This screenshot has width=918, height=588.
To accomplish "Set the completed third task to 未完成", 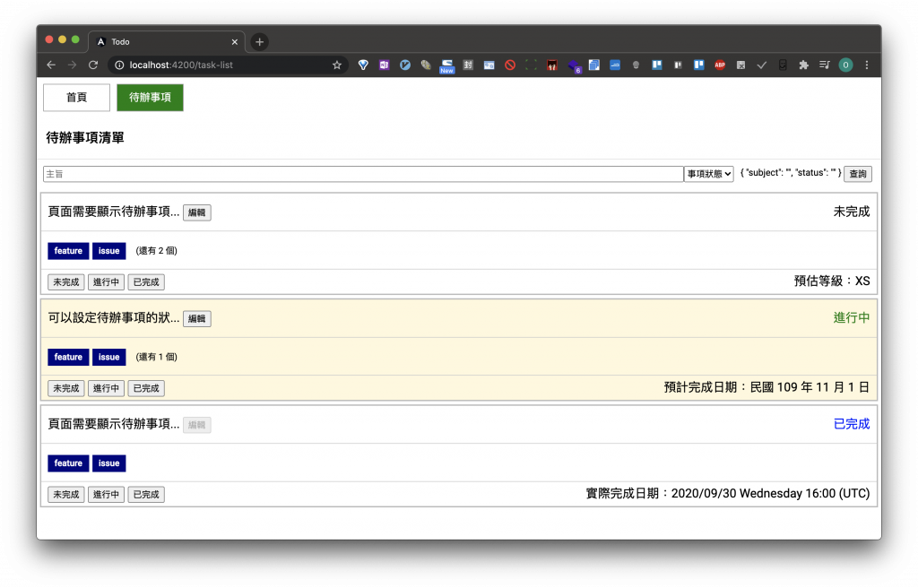I will coord(66,494).
